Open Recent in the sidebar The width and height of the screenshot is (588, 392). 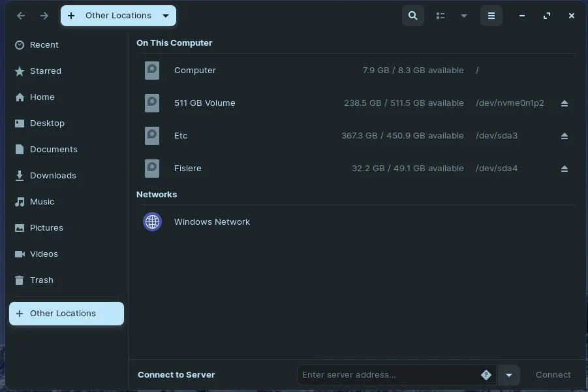[x=67, y=45]
